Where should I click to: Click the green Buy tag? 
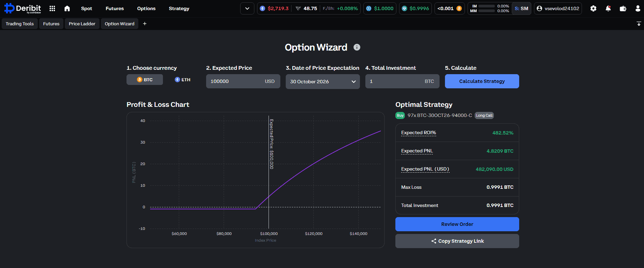[400, 115]
